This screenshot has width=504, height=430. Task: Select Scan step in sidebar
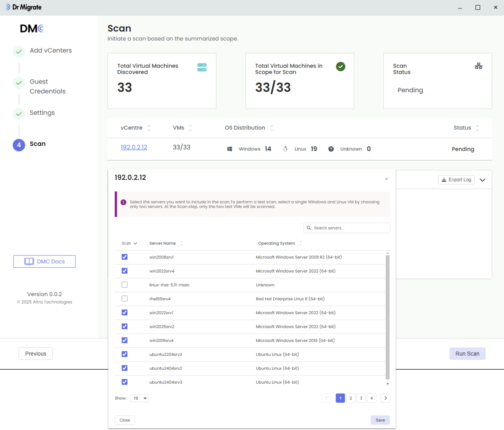(x=38, y=144)
